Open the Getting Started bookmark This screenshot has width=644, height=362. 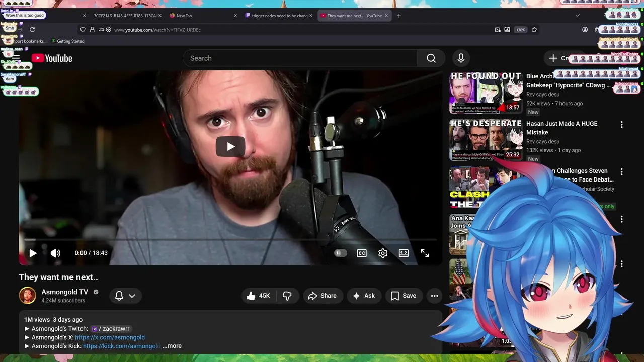pyautogui.click(x=67, y=41)
